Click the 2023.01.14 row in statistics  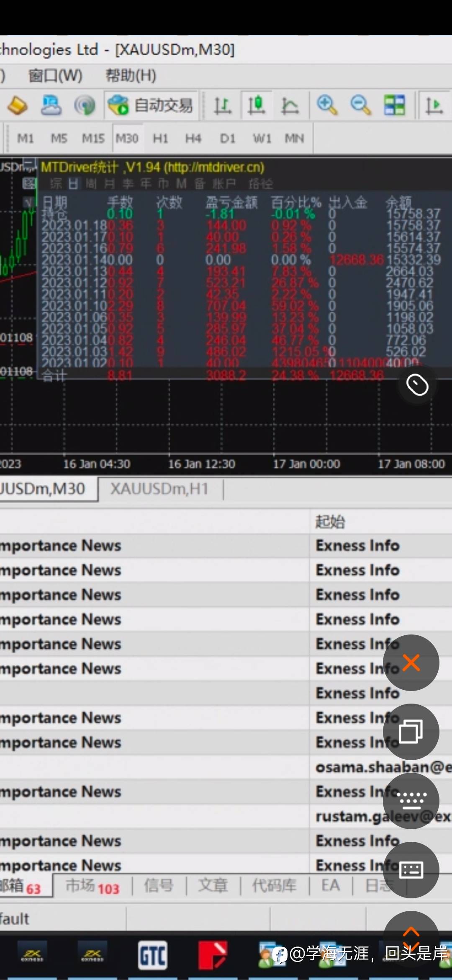[x=241, y=260]
